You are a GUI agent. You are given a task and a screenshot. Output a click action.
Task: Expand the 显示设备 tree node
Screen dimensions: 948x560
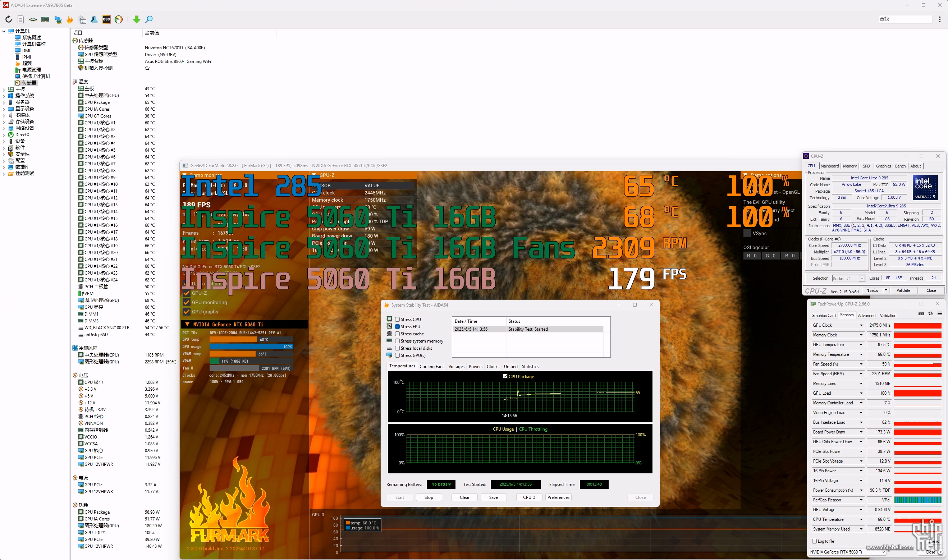point(4,109)
